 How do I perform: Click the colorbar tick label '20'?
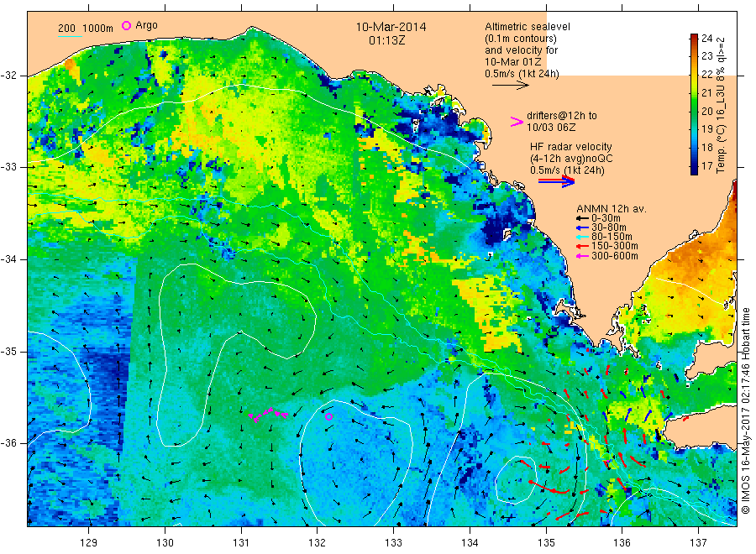click(x=706, y=112)
